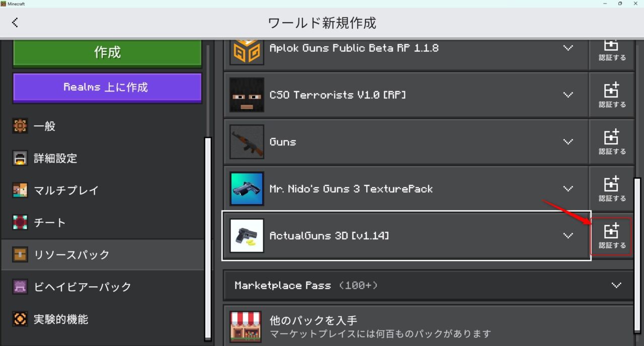This screenshot has height=346, width=644.
Task: Click the Guns pack AK-47 thumbnail icon
Action: pyautogui.click(x=247, y=141)
